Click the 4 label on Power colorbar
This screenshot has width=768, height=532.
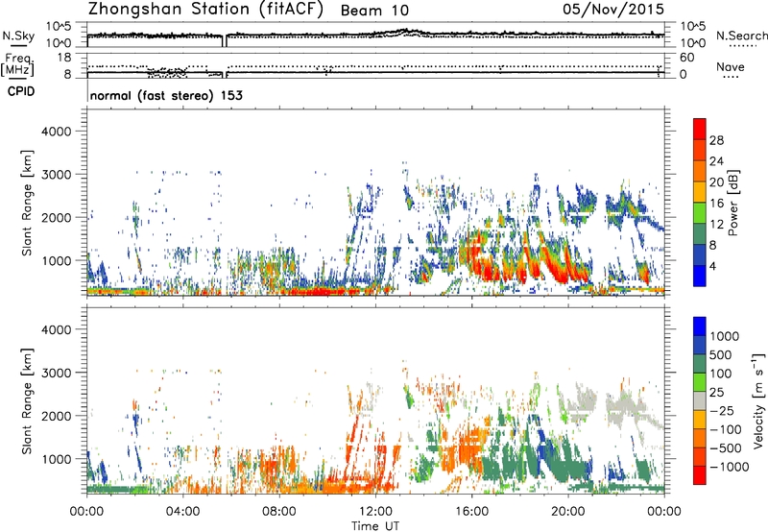tap(712, 267)
